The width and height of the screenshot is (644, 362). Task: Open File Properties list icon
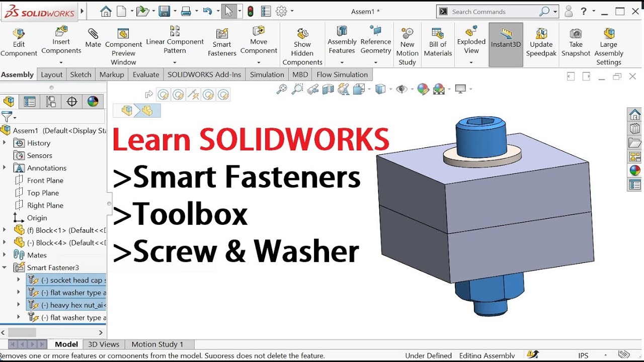point(266,12)
